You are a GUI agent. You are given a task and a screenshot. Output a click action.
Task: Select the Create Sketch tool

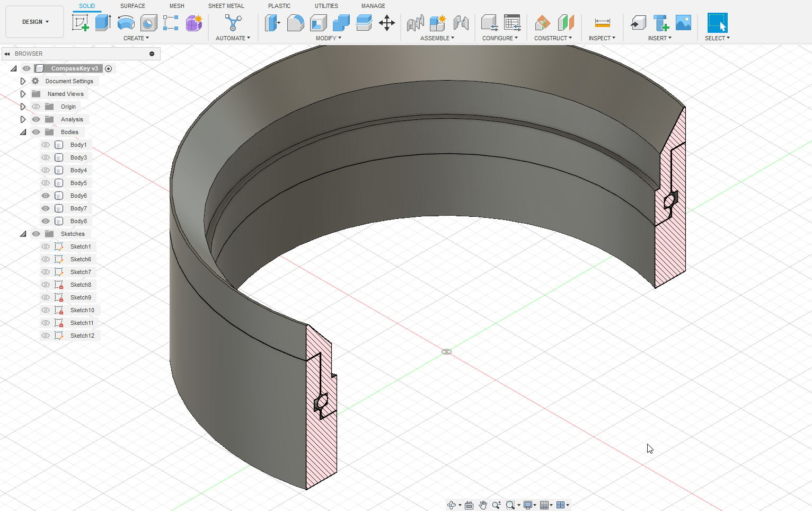[80, 23]
